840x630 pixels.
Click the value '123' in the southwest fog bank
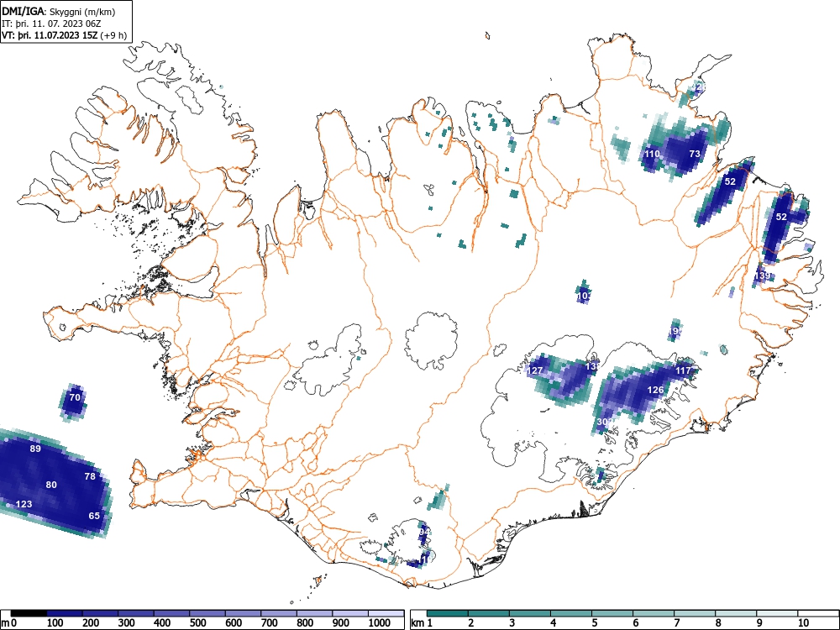pos(24,504)
